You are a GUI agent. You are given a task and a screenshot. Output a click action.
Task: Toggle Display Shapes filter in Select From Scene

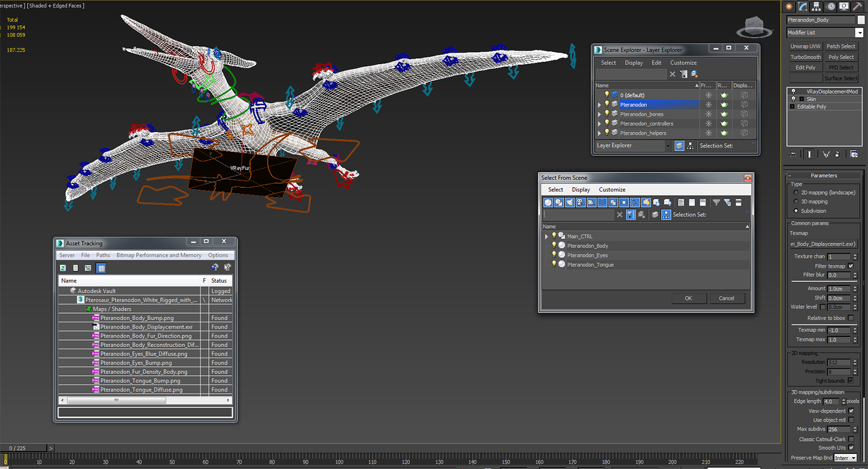click(559, 202)
